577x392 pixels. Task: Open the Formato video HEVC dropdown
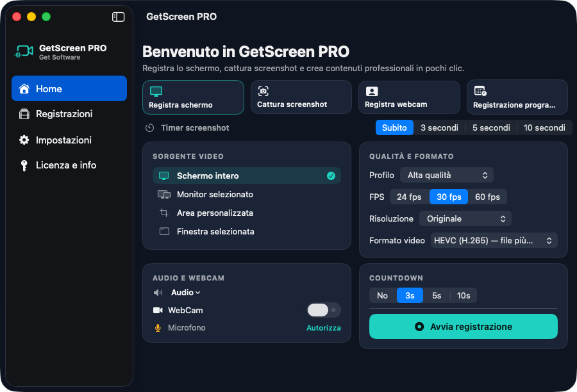tap(494, 240)
